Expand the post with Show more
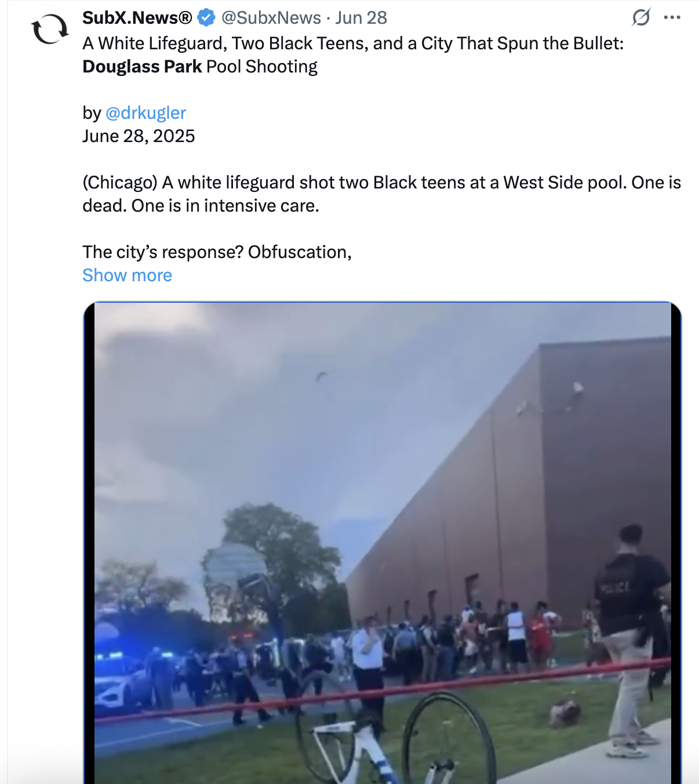699x784 pixels. (x=127, y=275)
